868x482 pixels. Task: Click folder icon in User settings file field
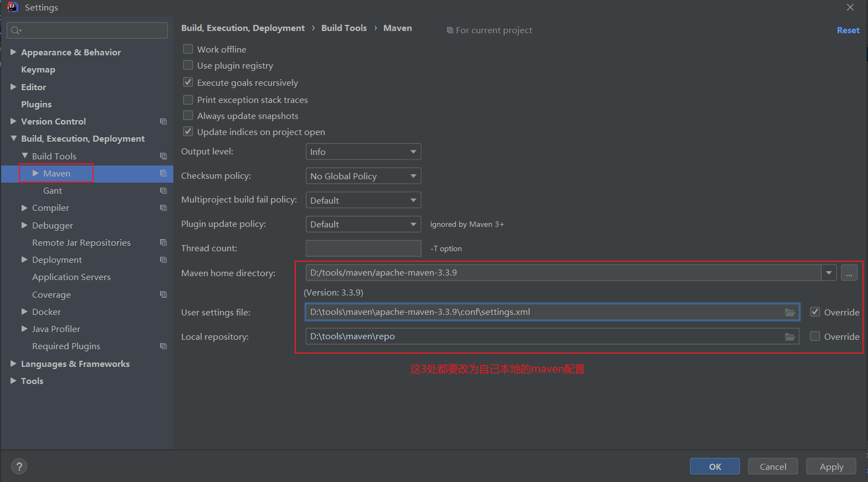click(790, 312)
